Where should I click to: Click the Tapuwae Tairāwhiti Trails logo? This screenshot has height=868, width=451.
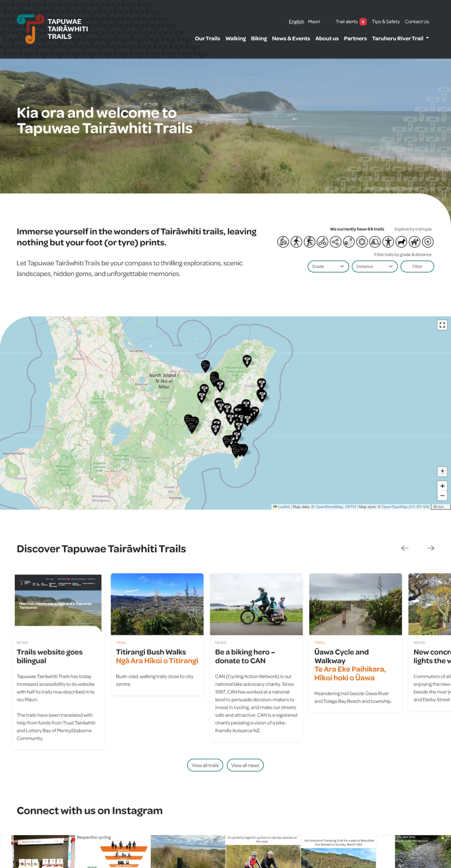point(53,29)
